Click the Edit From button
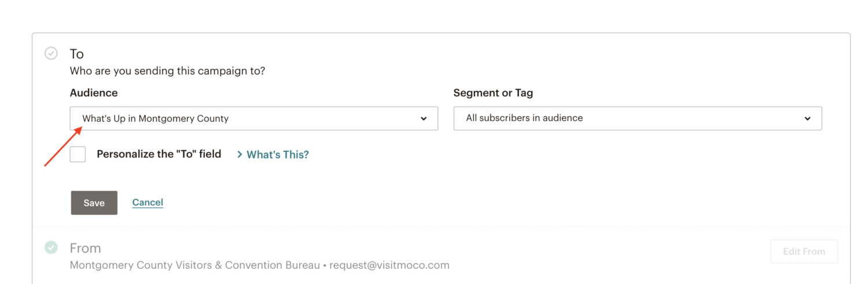 (804, 252)
